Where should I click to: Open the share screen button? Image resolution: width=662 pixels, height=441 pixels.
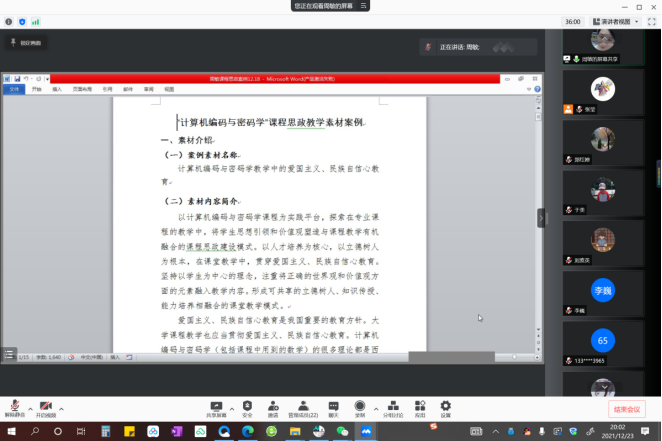tap(215, 408)
